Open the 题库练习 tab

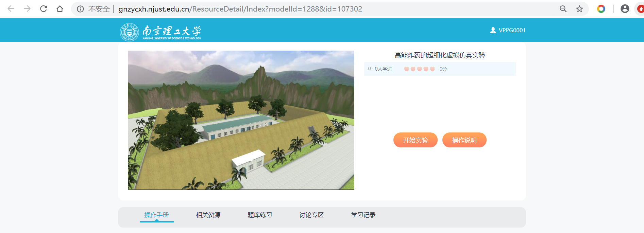coord(260,215)
